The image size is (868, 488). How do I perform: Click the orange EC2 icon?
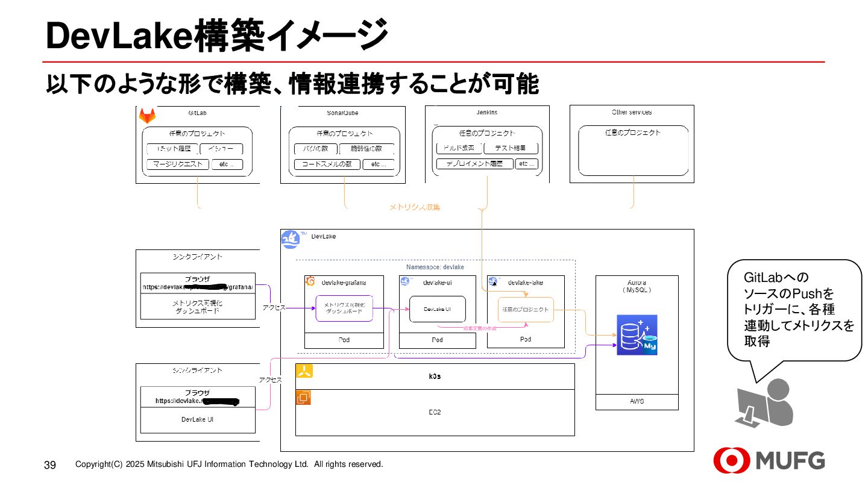point(303,398)
